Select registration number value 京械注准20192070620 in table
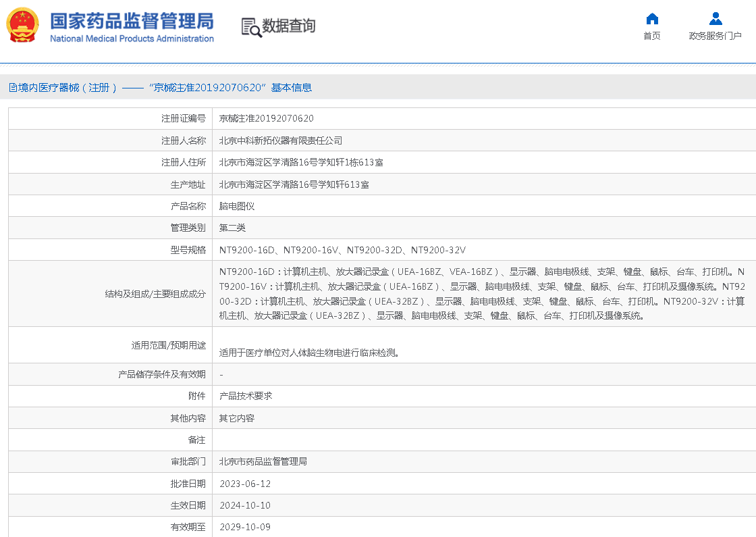This screenshot has width=756, height=537. 267,119
